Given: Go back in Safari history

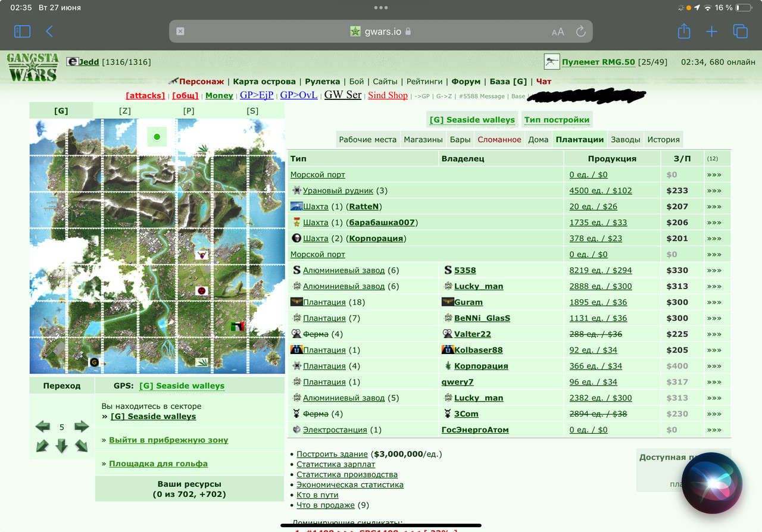Looking at the screenshot, I should click(49, 32).
